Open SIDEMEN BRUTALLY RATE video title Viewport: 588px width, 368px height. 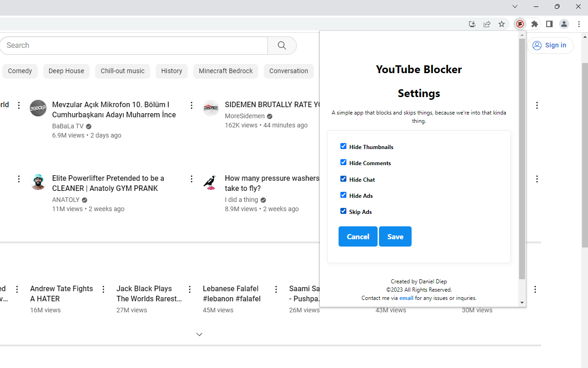coord(272,104)
